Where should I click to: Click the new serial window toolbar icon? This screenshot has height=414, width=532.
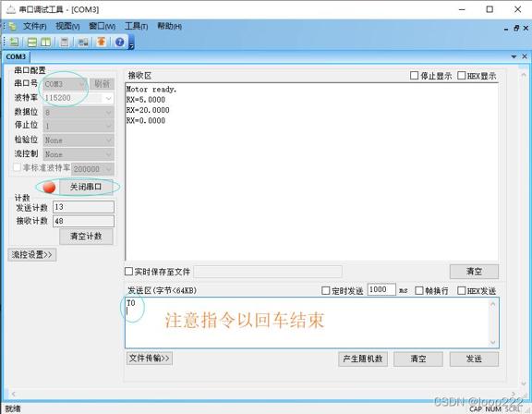click(14, 43)
